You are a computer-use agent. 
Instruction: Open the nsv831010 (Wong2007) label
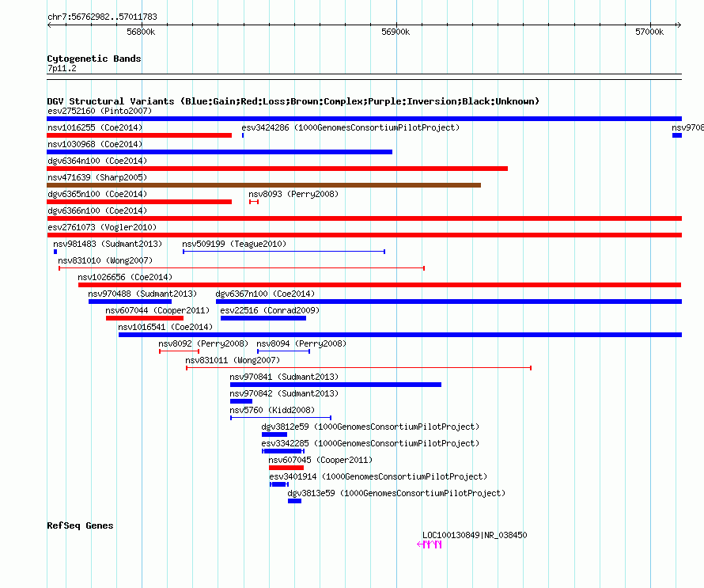click(x=105, y=260)
